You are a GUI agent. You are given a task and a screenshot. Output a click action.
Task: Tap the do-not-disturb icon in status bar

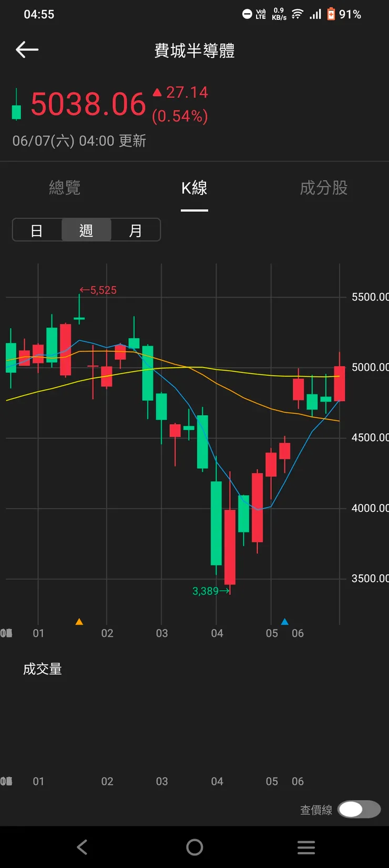coord(247,14)
